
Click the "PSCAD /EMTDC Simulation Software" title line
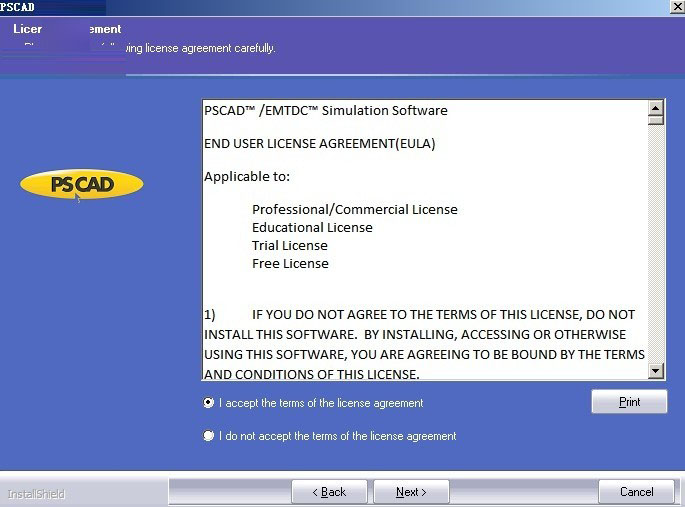(325, 110)
